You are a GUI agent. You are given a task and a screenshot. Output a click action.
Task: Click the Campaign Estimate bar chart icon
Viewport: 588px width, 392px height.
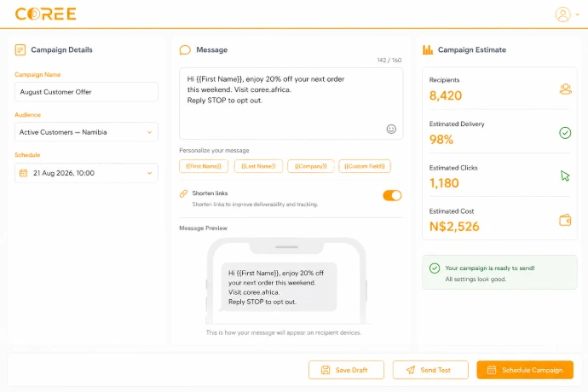click(x=428, y=49)
